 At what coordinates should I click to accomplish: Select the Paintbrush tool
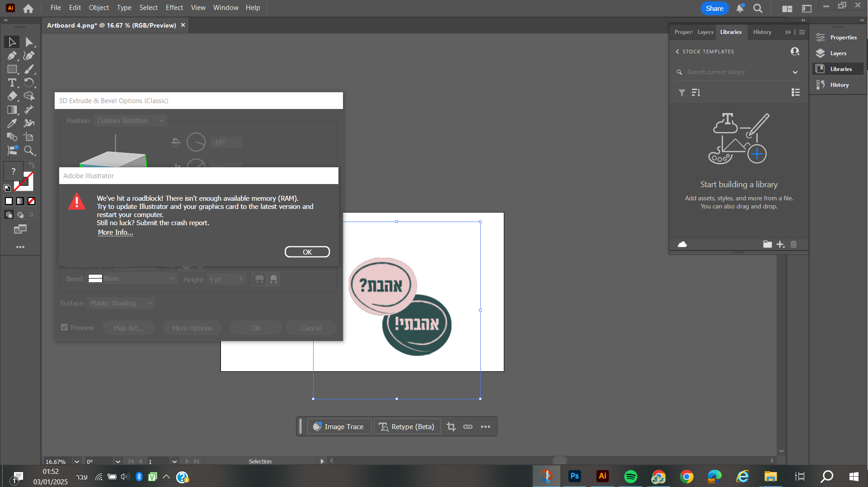point(29,69)
